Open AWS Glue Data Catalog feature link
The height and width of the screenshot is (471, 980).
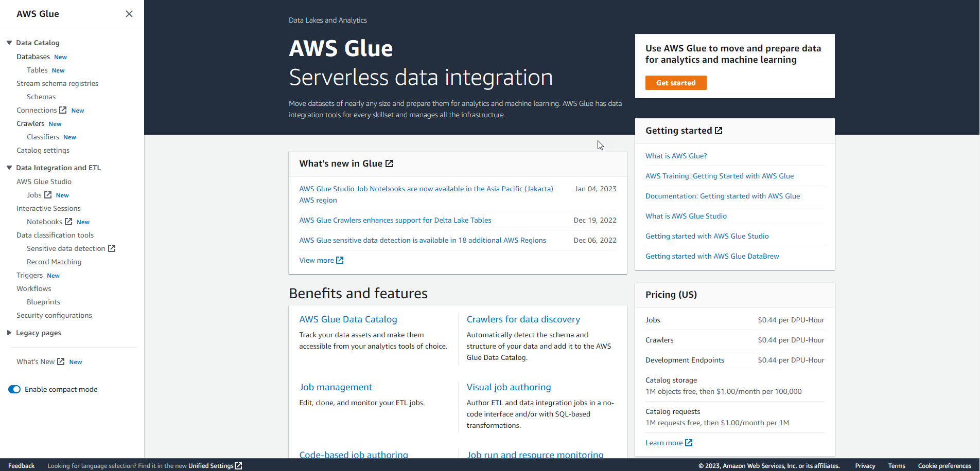click(348, 319)
